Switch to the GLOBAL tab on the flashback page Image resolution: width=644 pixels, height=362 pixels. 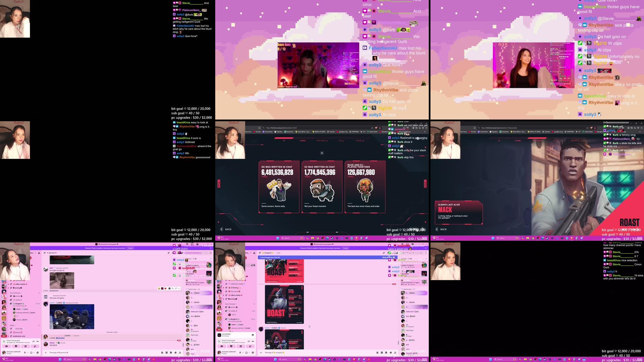coord(302,140)
